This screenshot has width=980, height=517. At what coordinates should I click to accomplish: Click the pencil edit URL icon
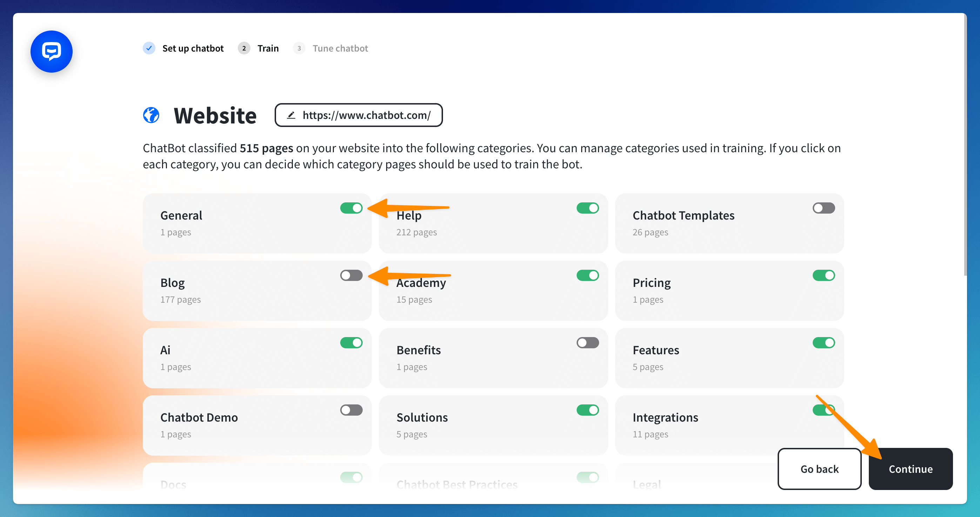tap(291, 115)
